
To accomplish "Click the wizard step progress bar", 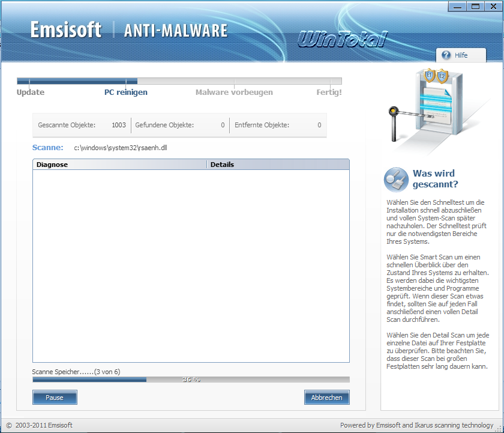I will coord(179,80).
